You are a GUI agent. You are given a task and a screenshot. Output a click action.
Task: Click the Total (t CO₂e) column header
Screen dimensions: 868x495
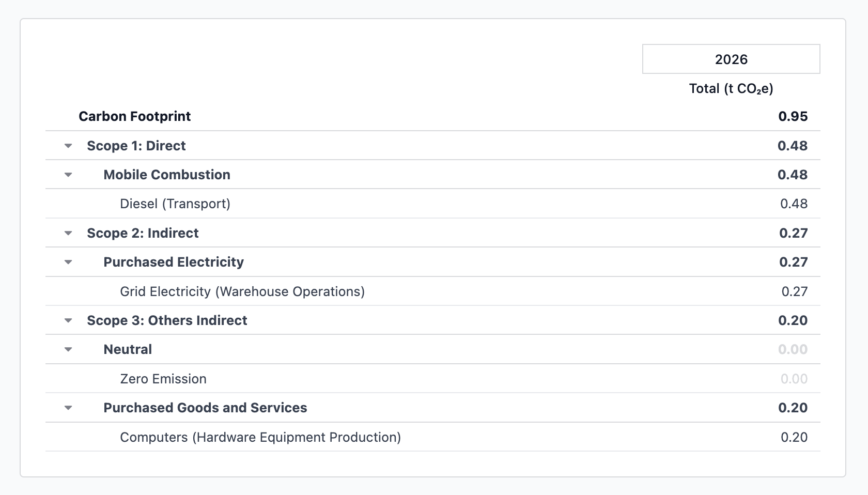point(731,89)
